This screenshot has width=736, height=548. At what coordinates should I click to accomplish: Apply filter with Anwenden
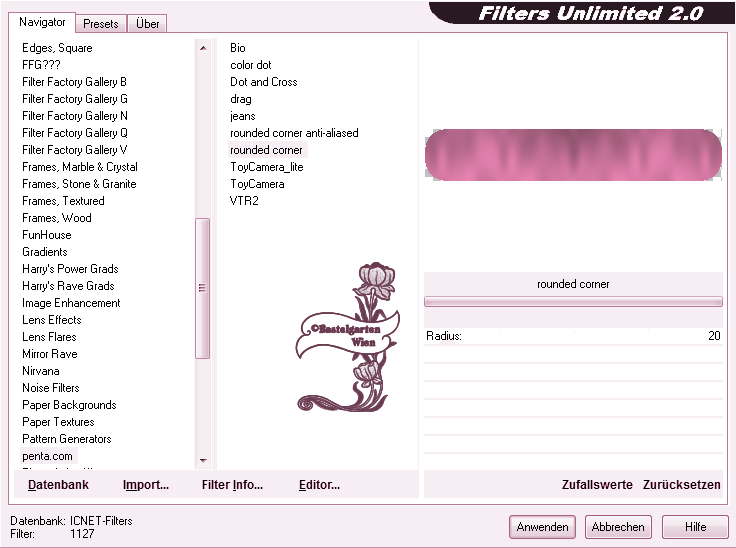(542, 527)
